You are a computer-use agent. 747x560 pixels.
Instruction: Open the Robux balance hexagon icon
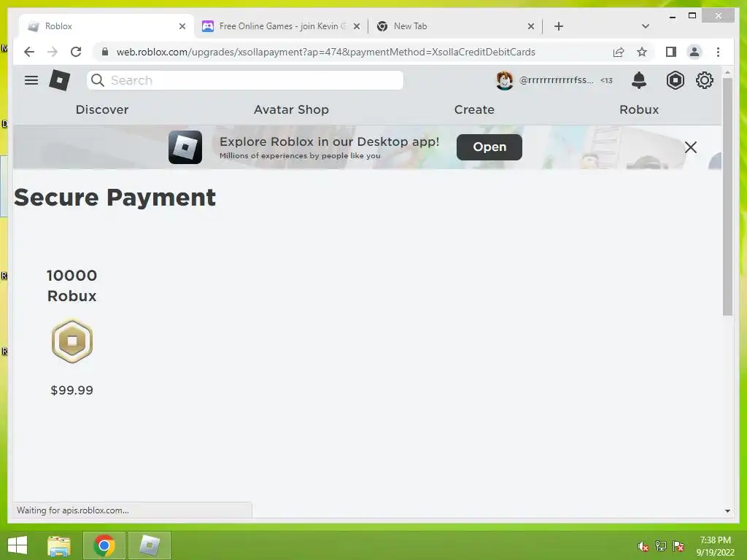[675, 80]
